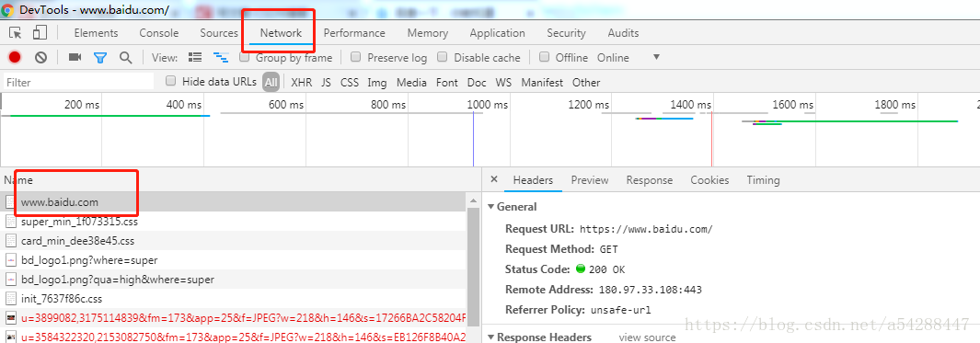Switch to the Console tab
The height and width of the screenshot is (343, 980).
159,33
